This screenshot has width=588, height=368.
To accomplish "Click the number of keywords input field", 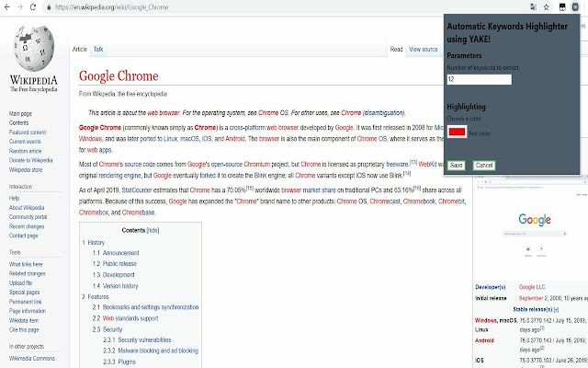I will point(480,79).
